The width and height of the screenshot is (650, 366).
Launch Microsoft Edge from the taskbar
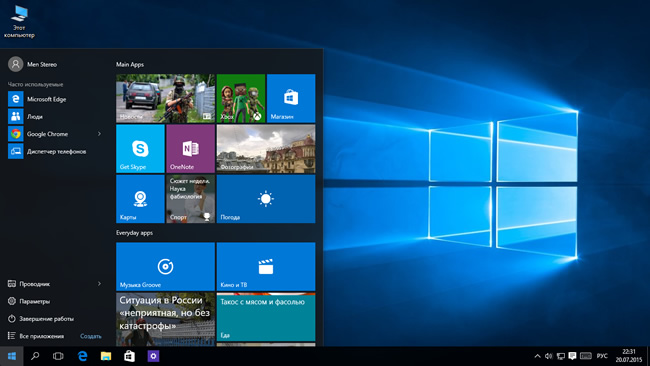point(82,356)
